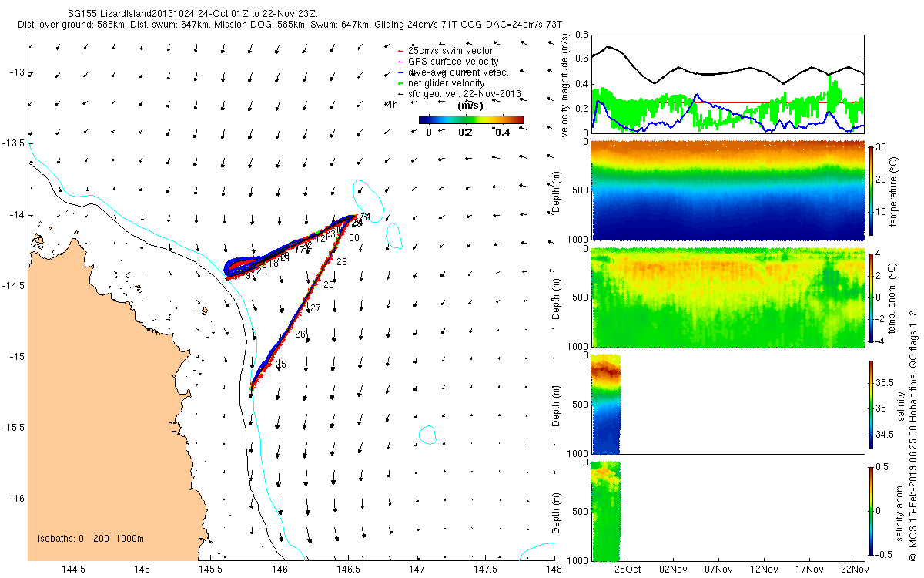
Task: Click the '-14.5' latitude tick label
Action: pyautogui.click(x=12, y=285)
